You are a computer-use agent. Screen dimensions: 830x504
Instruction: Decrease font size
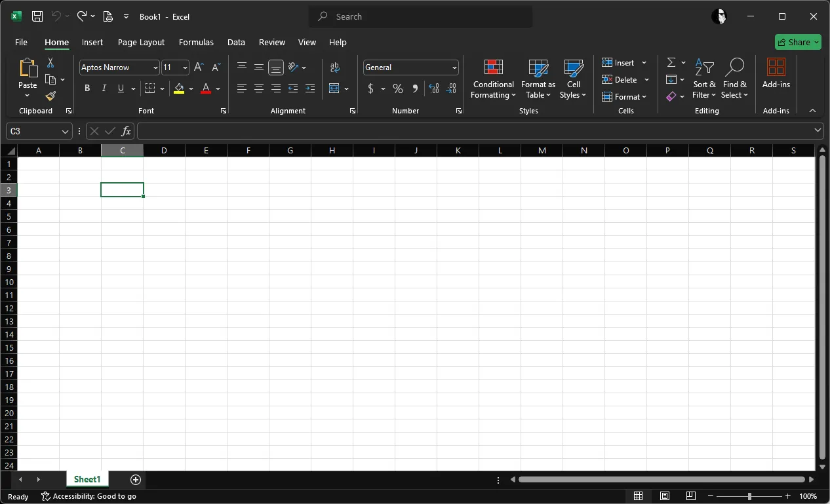pos(216,67)
